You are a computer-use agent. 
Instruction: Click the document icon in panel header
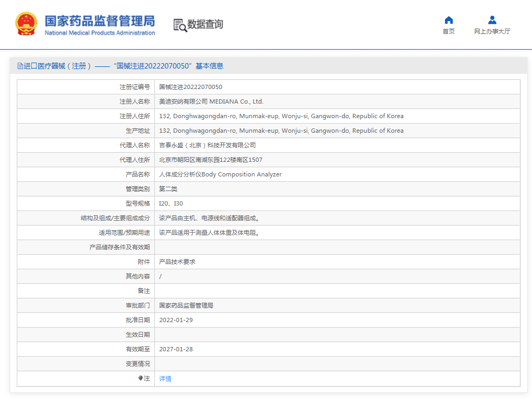tap(20, 66)
